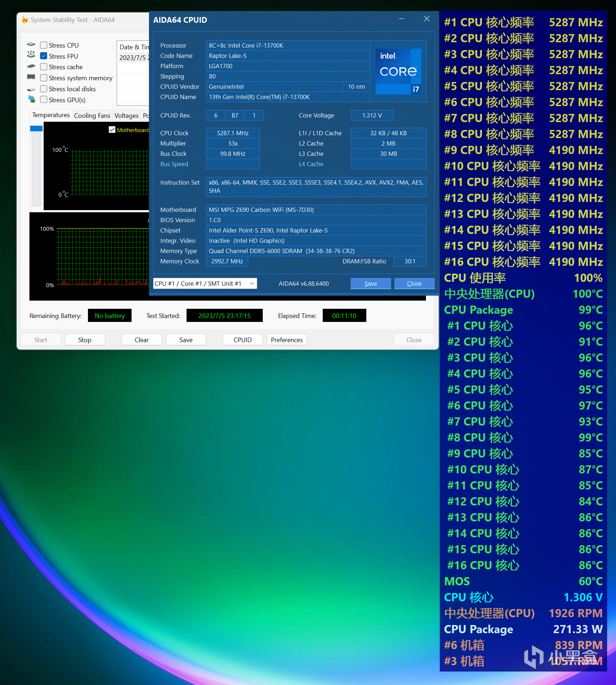Click the CPU 核心 1.306 V voltage row
Image resolution: width=616 pixels, height=685 pixels.
(523, 597)
